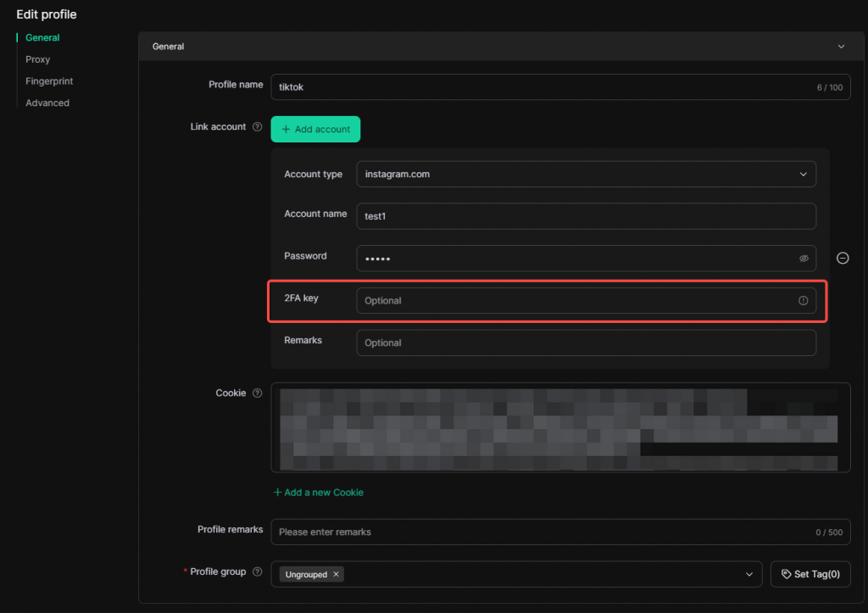Click the 2FA key info icon

click(803, 300)
